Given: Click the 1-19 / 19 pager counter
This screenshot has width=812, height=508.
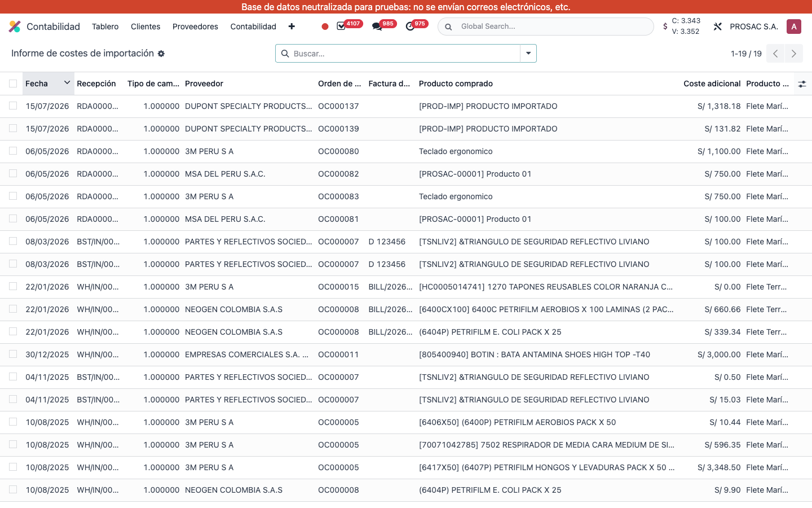Looking at the screenshot, I should coord(746,54).
